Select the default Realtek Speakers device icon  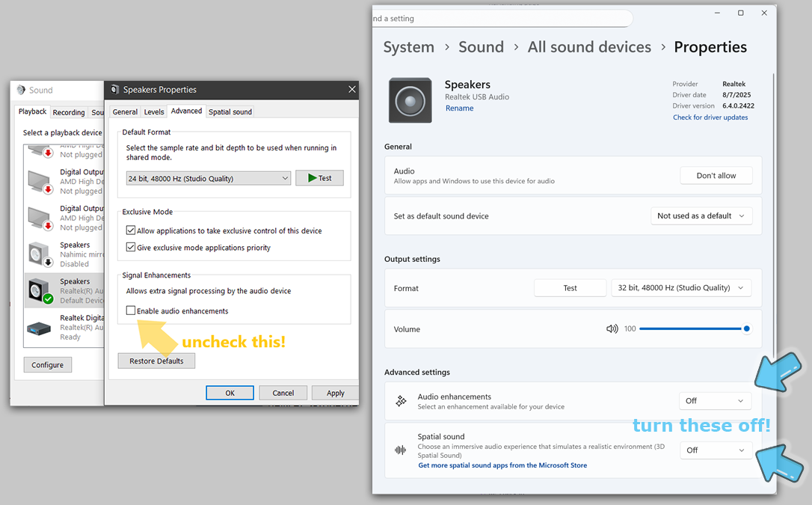click(x=39, y=291)
